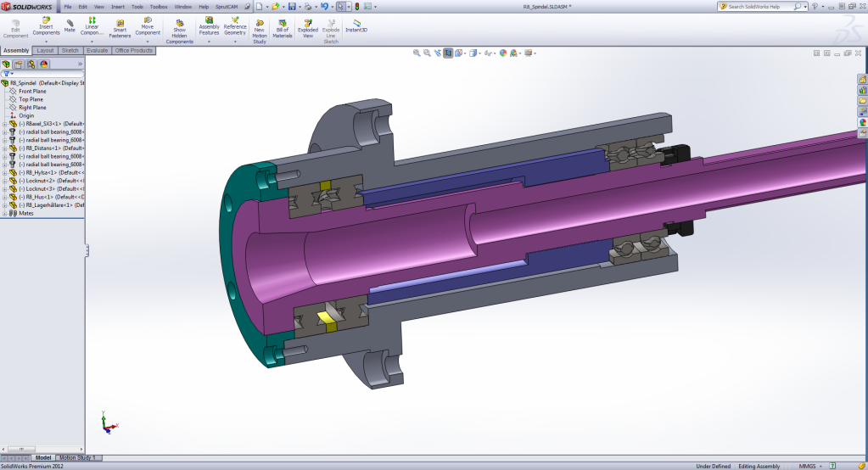Viewport: 868px width, 470px height.
Task: Switch to the Office Products tab
Action: click(x=133, y=50)
